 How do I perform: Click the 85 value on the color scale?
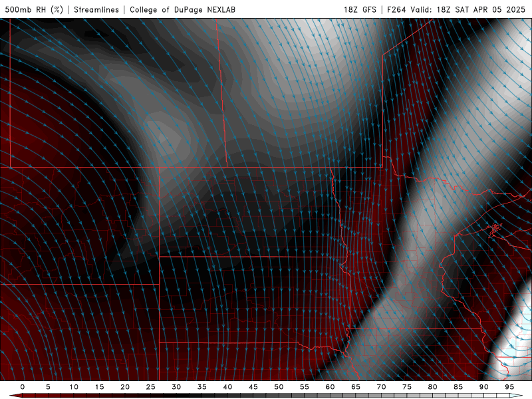click(458, 387)
